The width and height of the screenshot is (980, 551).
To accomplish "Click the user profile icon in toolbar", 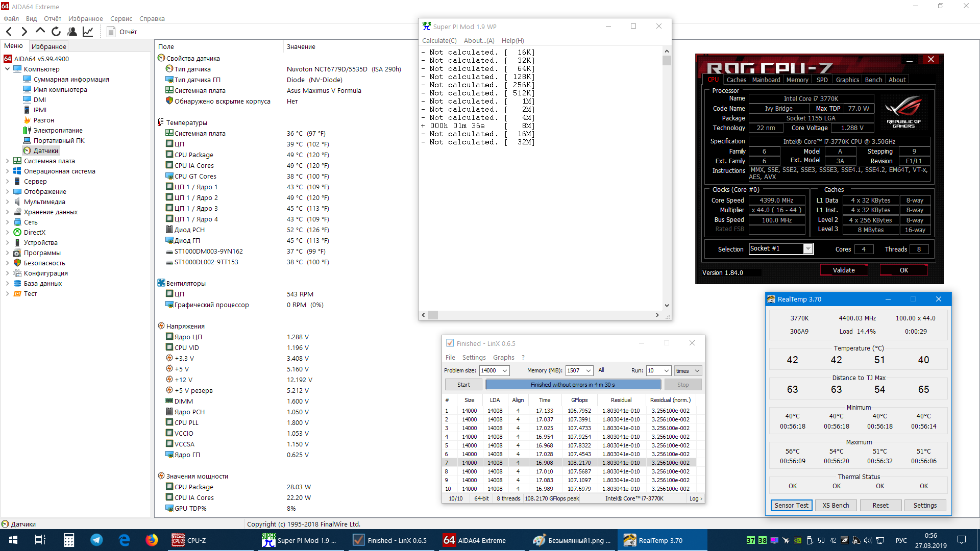I will coord(72,32).
